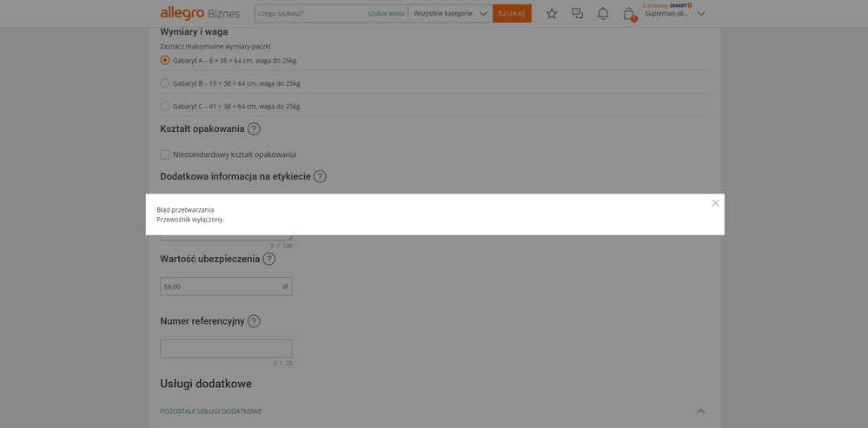Select Gabaryt A package size option
This screenshot has height=428, width=868.
click(x=165, y=61)
